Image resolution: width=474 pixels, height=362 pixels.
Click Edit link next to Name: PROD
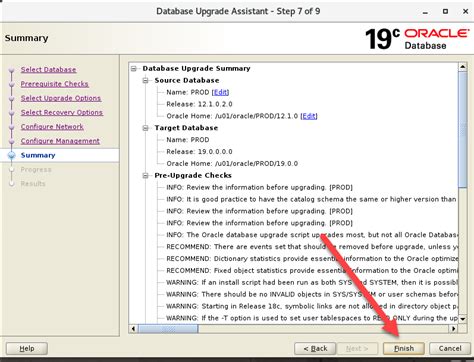tap(220, 92)
